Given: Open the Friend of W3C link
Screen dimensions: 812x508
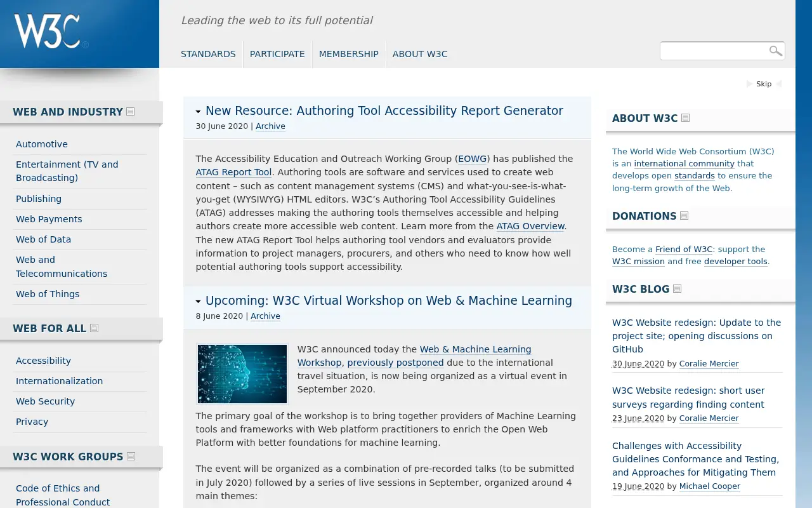Looking at the screenshot, I should point(684,250).
